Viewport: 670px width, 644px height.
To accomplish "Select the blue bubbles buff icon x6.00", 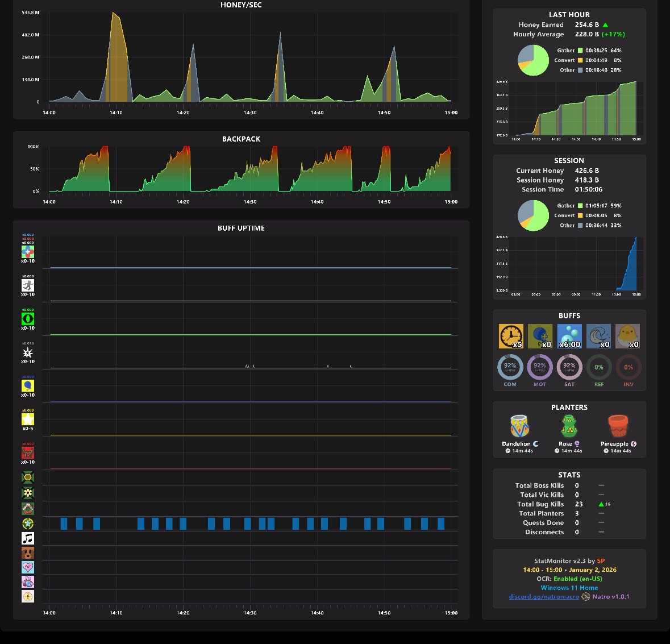I will [569, 336].
